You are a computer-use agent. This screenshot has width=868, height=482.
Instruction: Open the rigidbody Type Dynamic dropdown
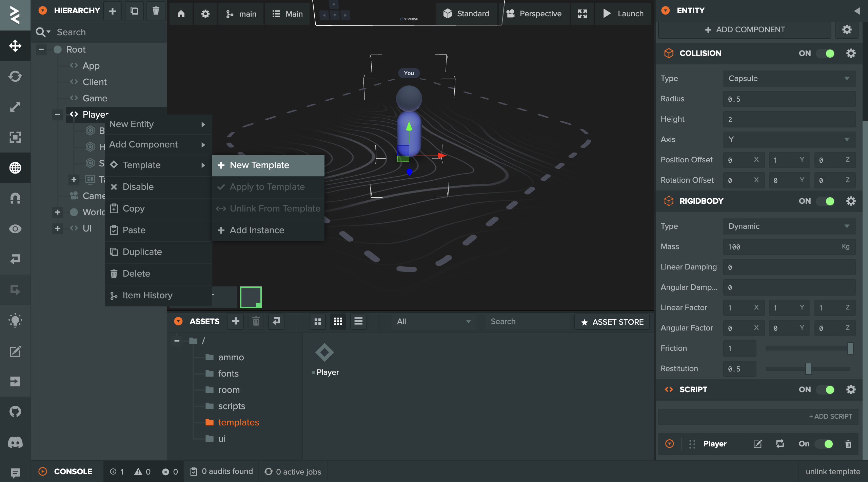click(x=789, y=226)
